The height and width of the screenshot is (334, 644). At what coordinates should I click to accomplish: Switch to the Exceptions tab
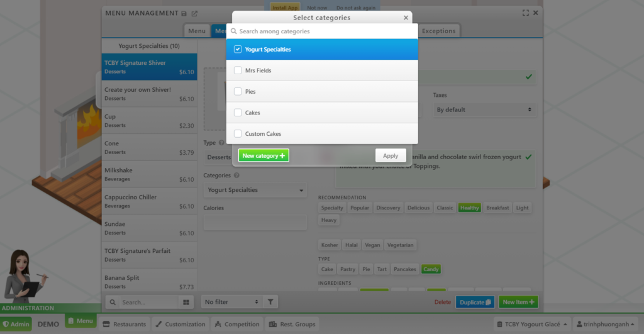(438, 31)
